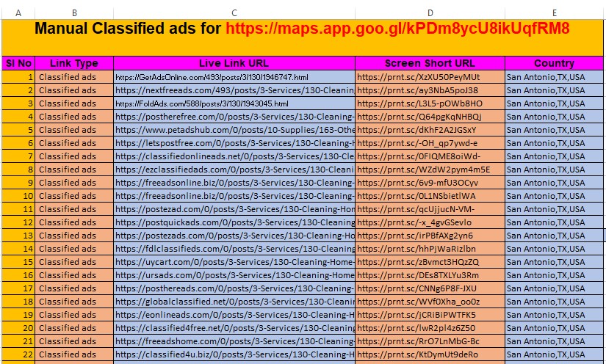The image size is (606, 364).
Task: Open the maps.app.goo.gl link in the title
Action: (397, 29)
